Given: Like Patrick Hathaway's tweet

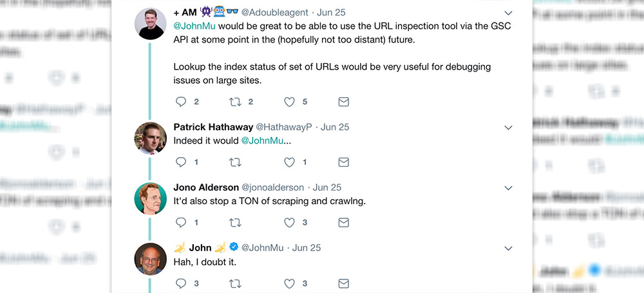Looking at the screenshot, I should (290, 162).
